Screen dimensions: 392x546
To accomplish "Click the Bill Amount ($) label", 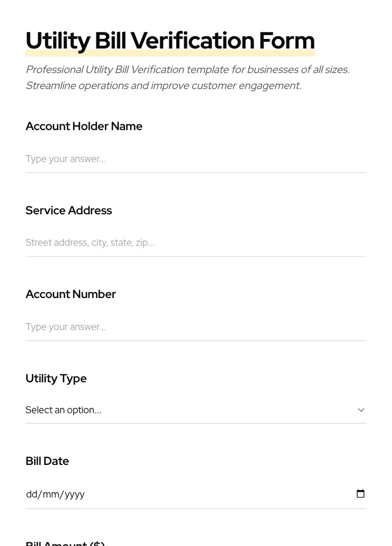I will click(65, 542).
